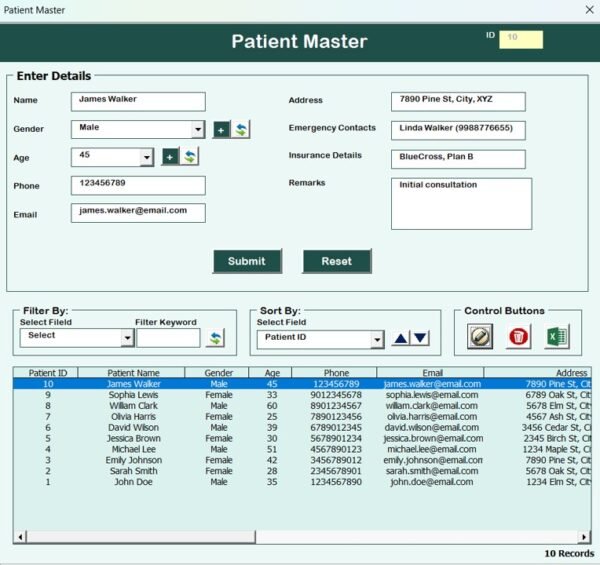The width and height of the screenshot is (600, 565).
Task: Click the Patient ID column header
Action: click(46, 373)
